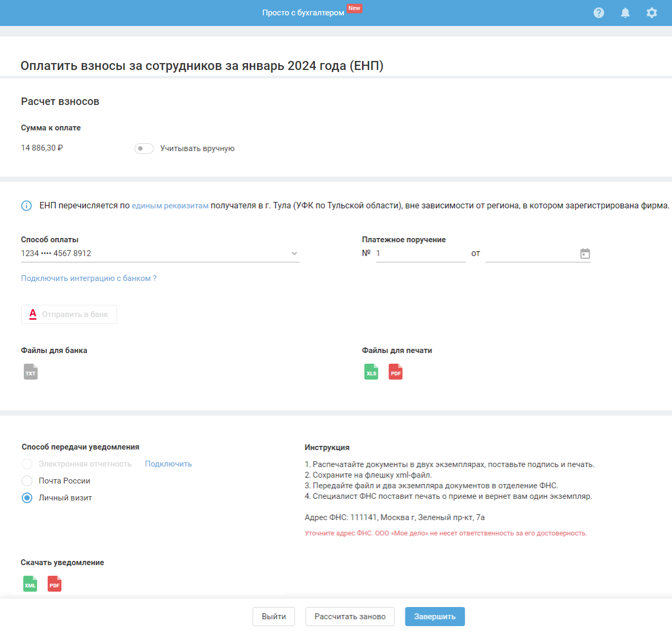The height and width of the screenshot is (633, 672).
Task: Open calendar picker for payment order date
Action: [585, 253]
